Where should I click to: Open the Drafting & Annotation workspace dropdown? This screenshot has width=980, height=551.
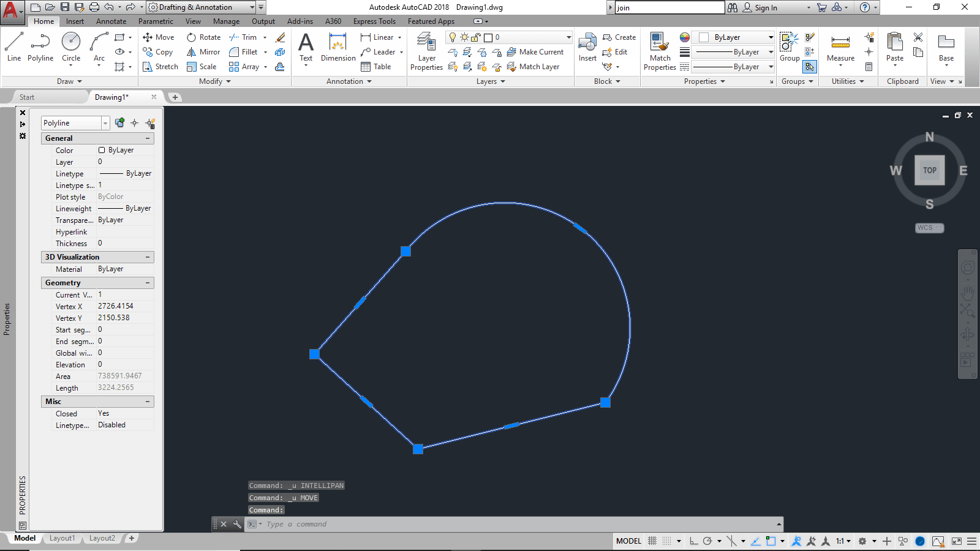252,7
